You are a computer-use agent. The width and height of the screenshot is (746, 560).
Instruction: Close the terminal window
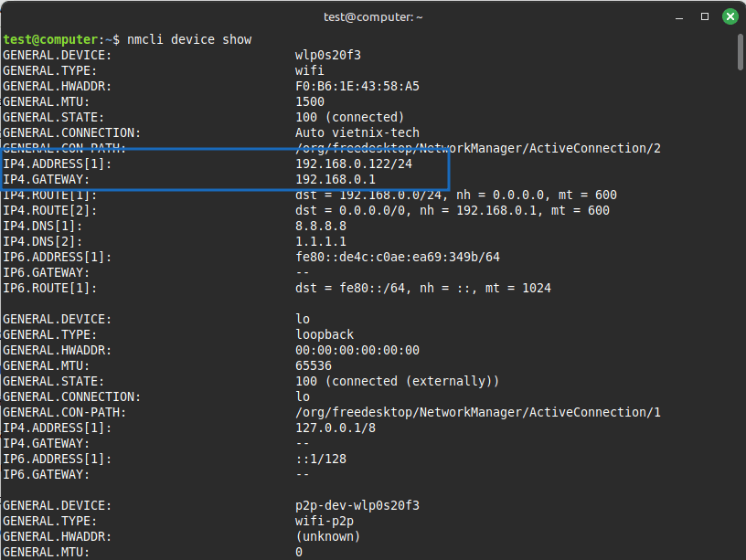(729, 16)
